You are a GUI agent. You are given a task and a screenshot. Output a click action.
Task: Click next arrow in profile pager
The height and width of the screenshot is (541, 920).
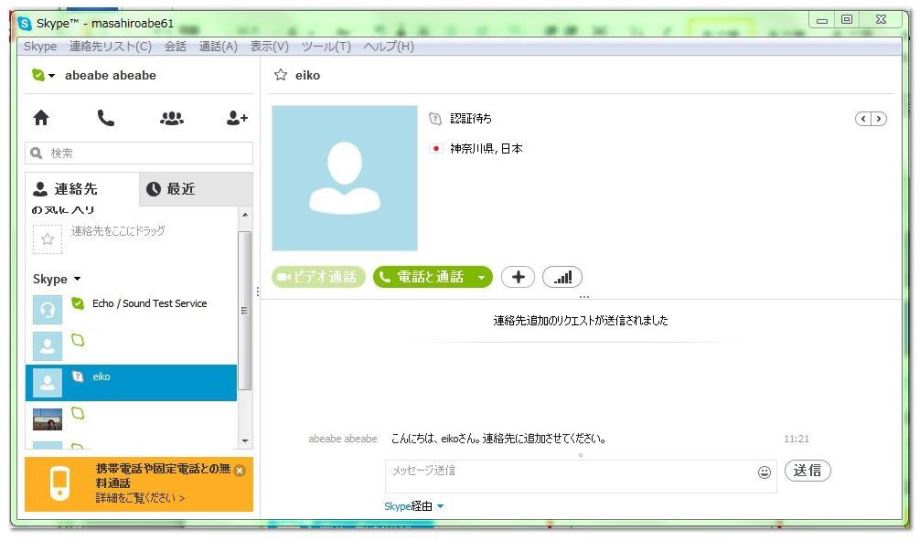coord(878,119)
